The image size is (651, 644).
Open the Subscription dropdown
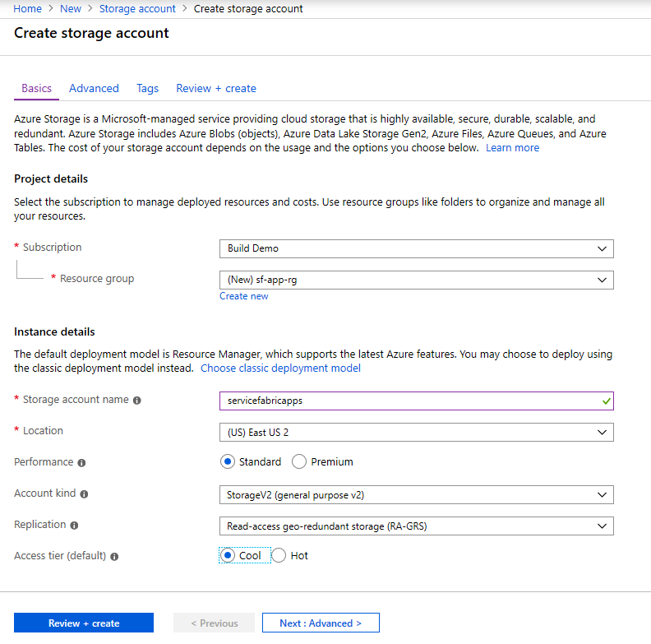[416, 248]
